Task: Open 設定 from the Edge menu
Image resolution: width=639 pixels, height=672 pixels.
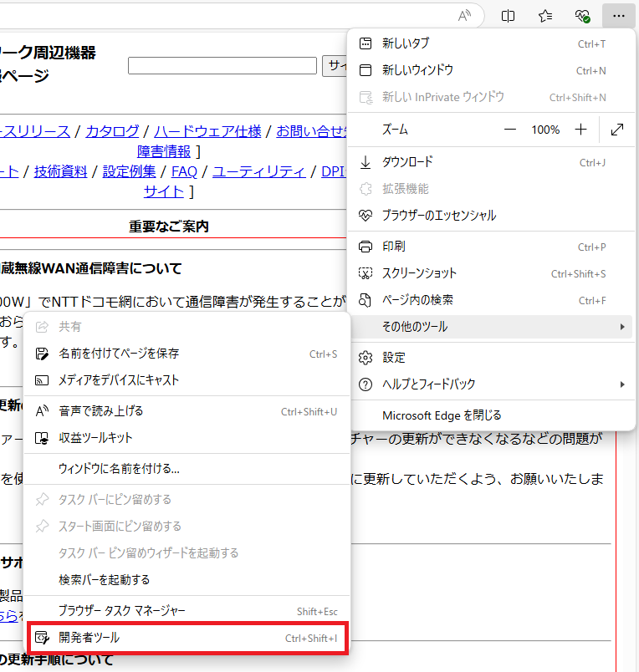Action: [393, 358]
